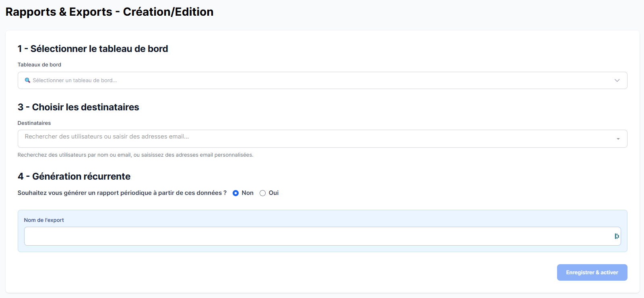Select the 'Non' radio button circle
This screenshot has height=298, width=644.
pyautogui.click(x=235, y=193)
